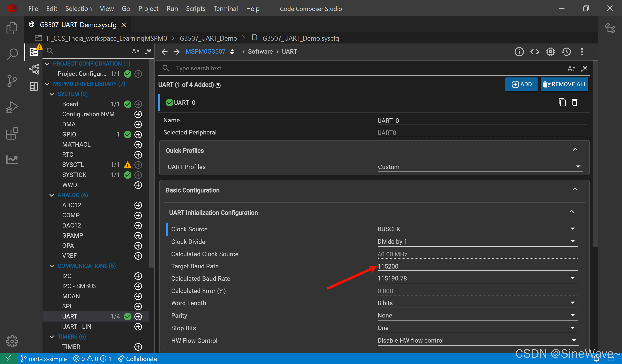Select the G3507_UART_Demo.syscfg tab
Image resolution: width=622 pixels, height=364 pixels.
(x=78, y=25)
